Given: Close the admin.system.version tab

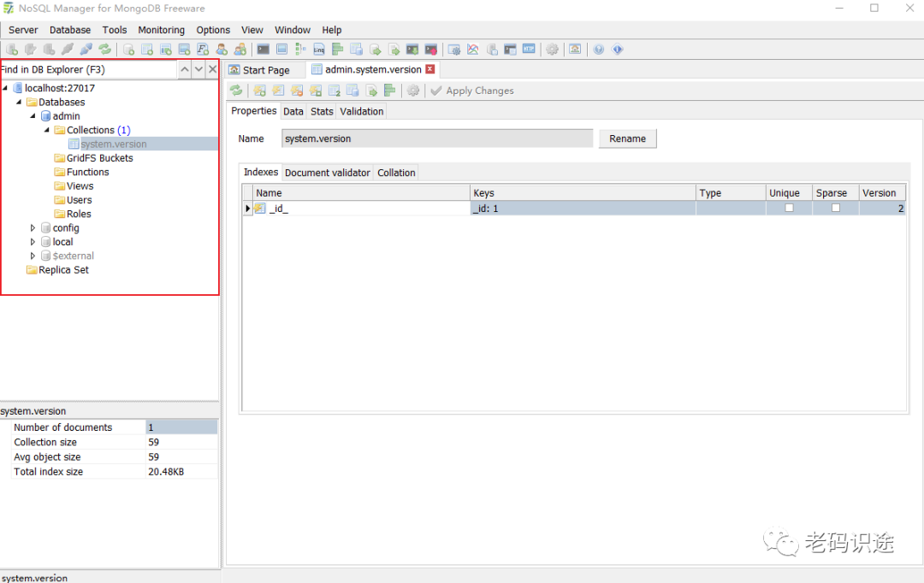Looking at the screenshot, I should coord(430,69).
